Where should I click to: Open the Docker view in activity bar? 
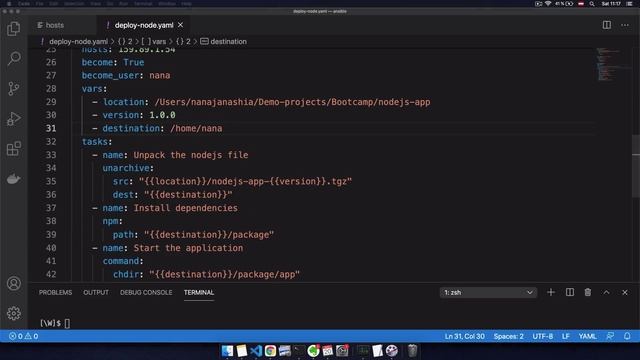coord(13,179)
